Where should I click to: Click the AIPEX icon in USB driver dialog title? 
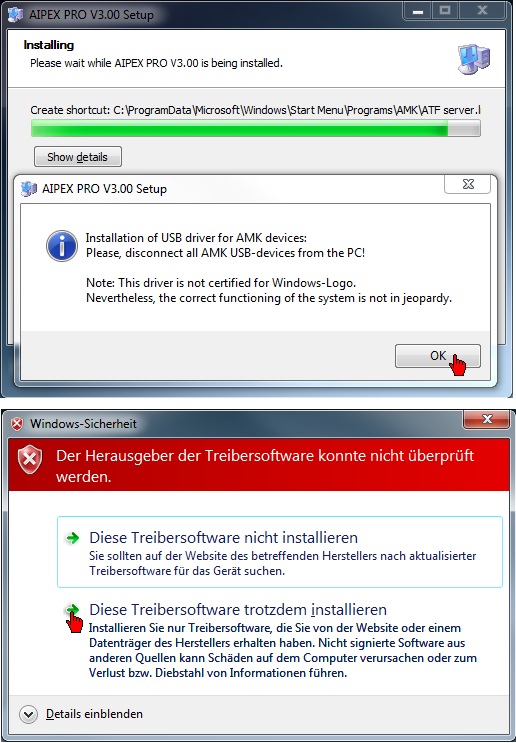28,189
